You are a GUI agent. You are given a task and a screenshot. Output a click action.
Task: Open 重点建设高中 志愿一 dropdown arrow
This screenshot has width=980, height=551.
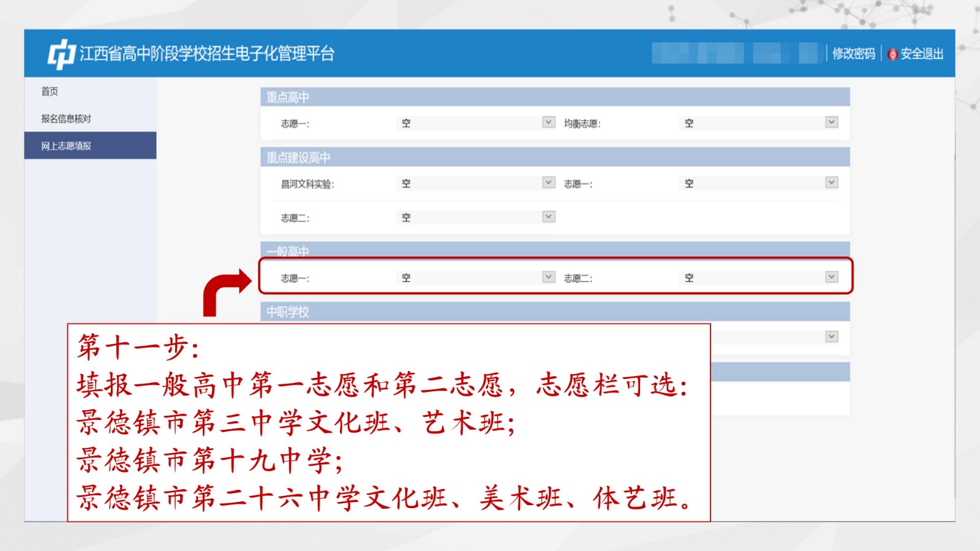pyautogui.click(x=831, y=182)
